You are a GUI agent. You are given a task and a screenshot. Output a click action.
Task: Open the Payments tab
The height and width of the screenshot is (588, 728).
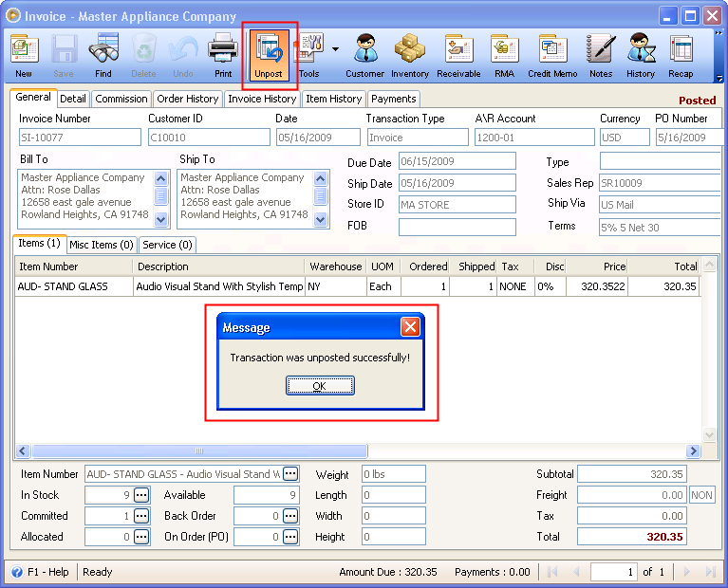coord(394,99)
